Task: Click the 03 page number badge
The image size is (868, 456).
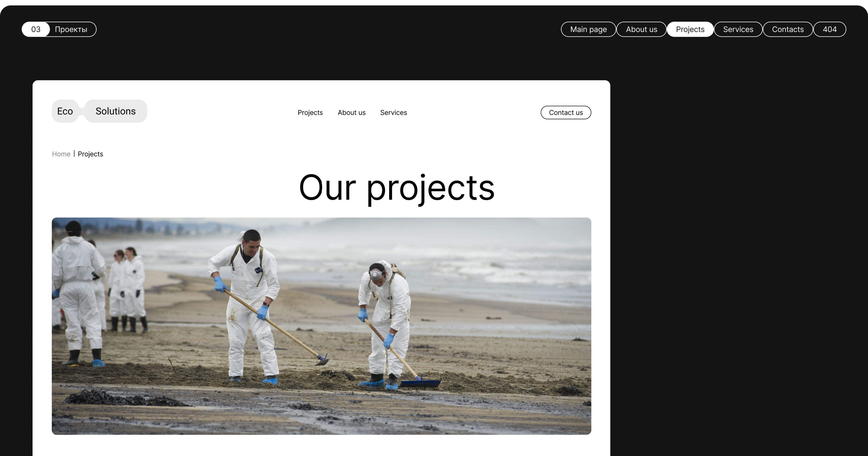Action: tap(36, 29)
